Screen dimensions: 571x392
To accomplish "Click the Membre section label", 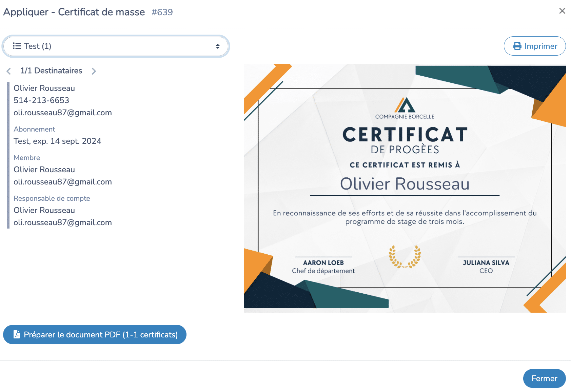I will point(27,158).
